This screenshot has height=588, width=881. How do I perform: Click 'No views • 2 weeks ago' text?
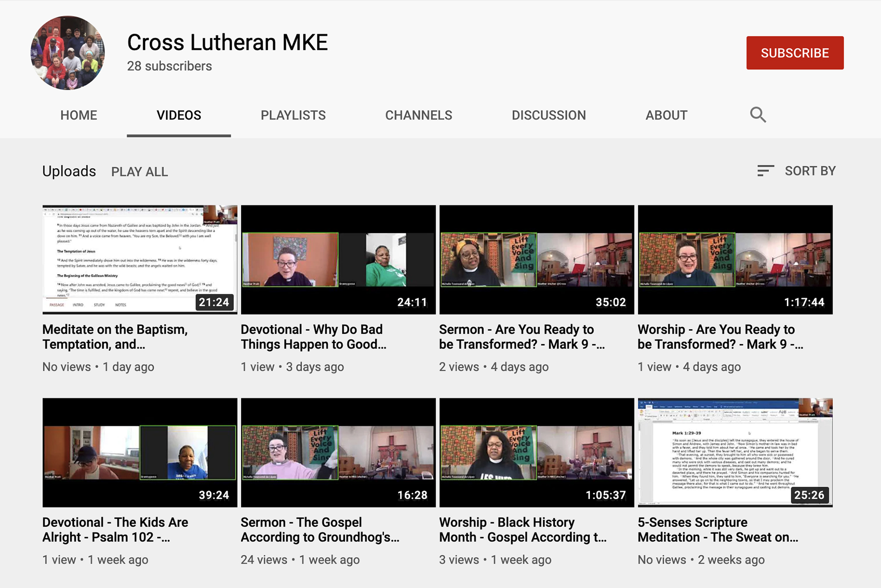(701, 560)
